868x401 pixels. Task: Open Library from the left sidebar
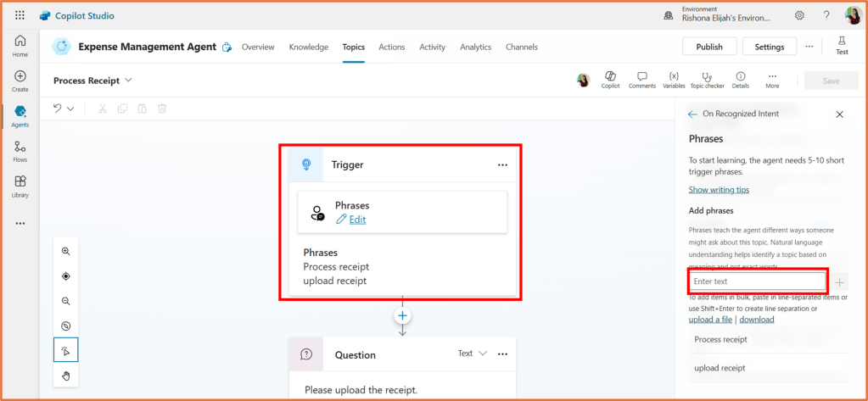click(20, 186)
